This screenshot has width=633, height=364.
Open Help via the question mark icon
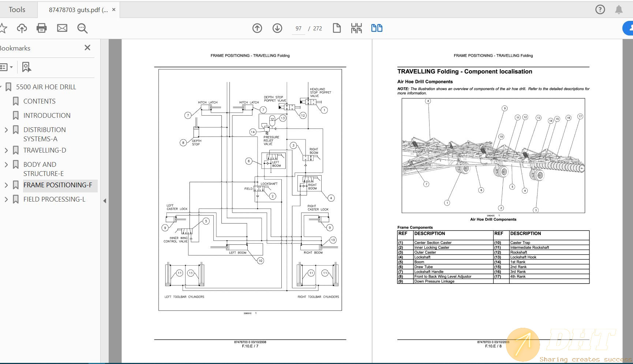(x=600, y=10)
